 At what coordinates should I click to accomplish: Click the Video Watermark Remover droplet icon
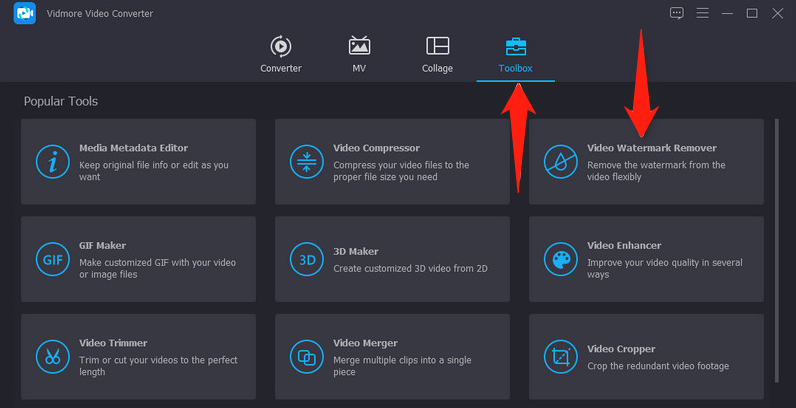click(x=560, y=162)
